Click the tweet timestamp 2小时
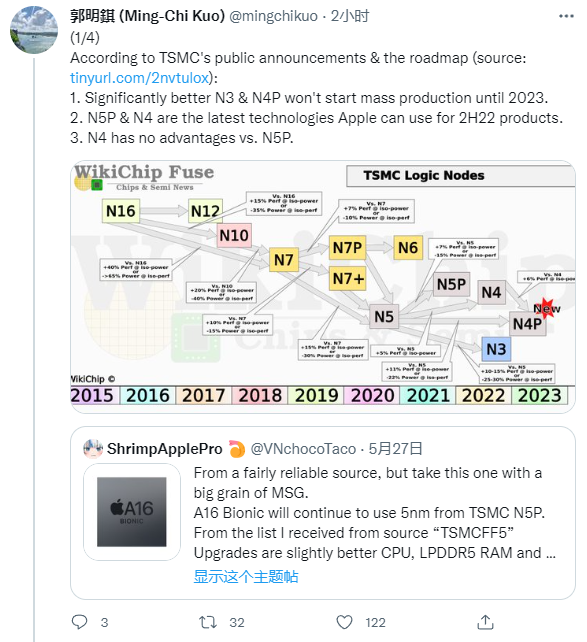This screenshot has width=587, height=642. (350, 16)
